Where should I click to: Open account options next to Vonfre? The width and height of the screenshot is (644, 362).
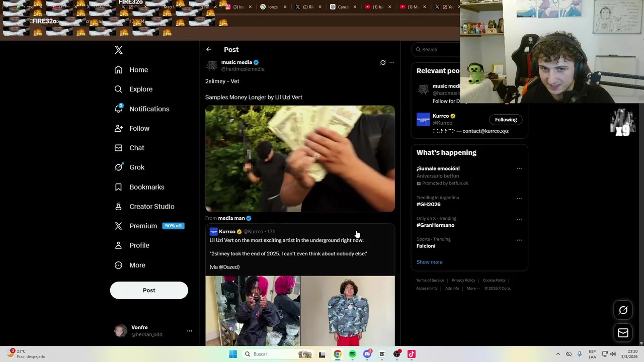tap(190, 331)
